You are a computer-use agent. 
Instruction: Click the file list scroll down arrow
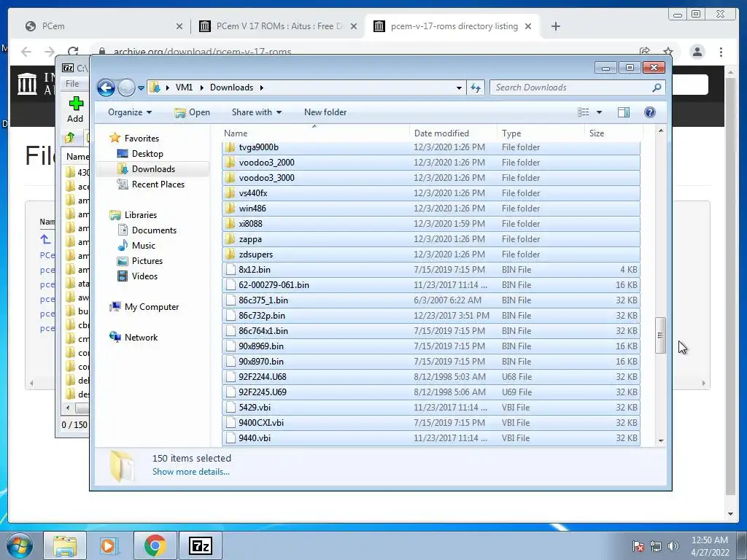[x=661, y=440]
